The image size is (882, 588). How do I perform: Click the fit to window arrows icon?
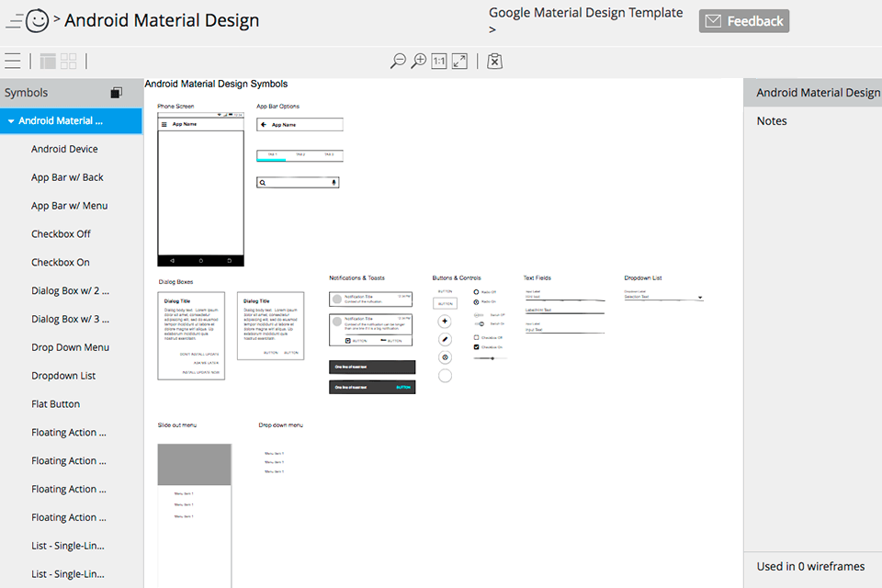[459, 61]
